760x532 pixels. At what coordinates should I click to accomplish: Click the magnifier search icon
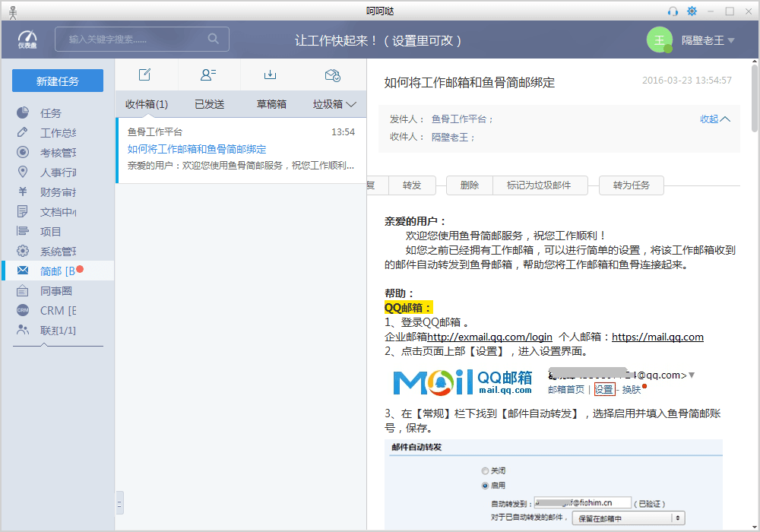214,39
